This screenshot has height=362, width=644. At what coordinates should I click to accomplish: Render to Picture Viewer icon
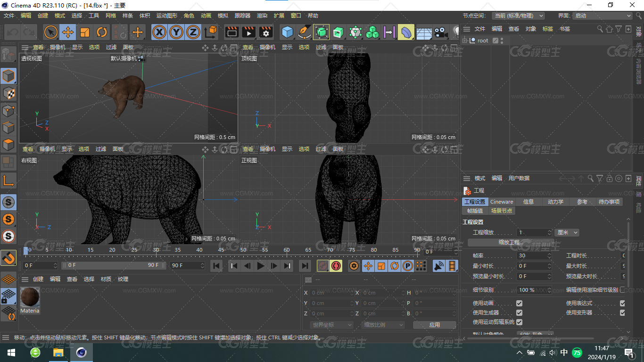(x=248, y=32)
